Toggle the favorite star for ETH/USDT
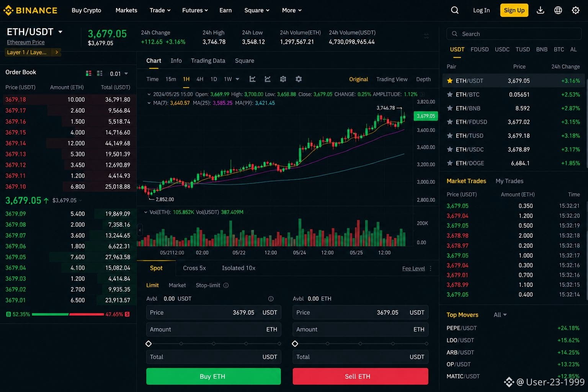 coord(450,81)
